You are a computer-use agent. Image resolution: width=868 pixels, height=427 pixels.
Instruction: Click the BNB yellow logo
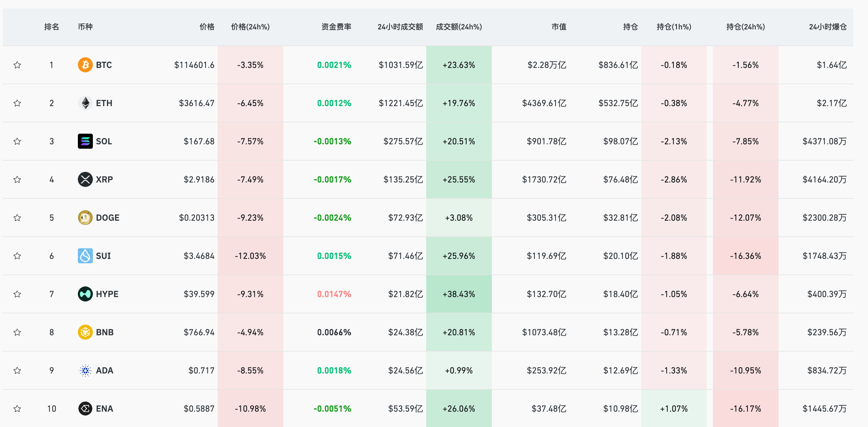(x=85, y=332)
